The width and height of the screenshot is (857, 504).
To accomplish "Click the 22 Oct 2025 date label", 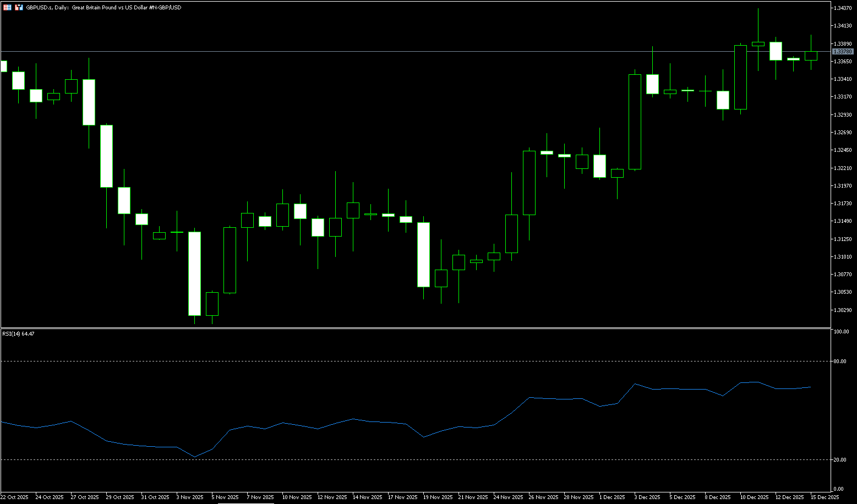I will [x=15, y=497].
